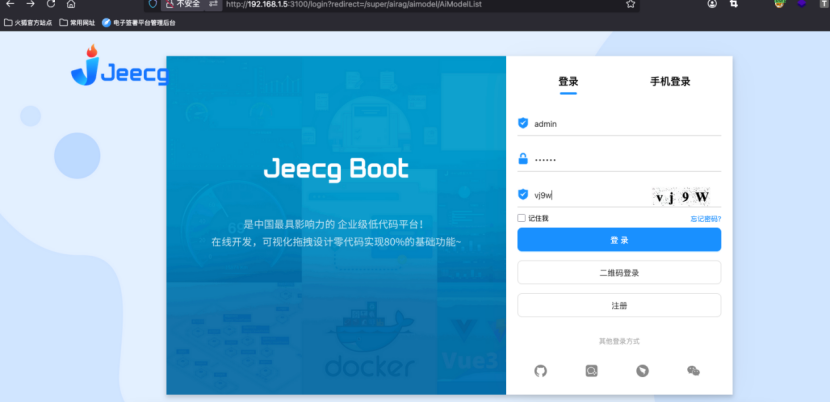Open 二维码登录 QR login
Screen dimensions: 830x402
pos(619,272)
